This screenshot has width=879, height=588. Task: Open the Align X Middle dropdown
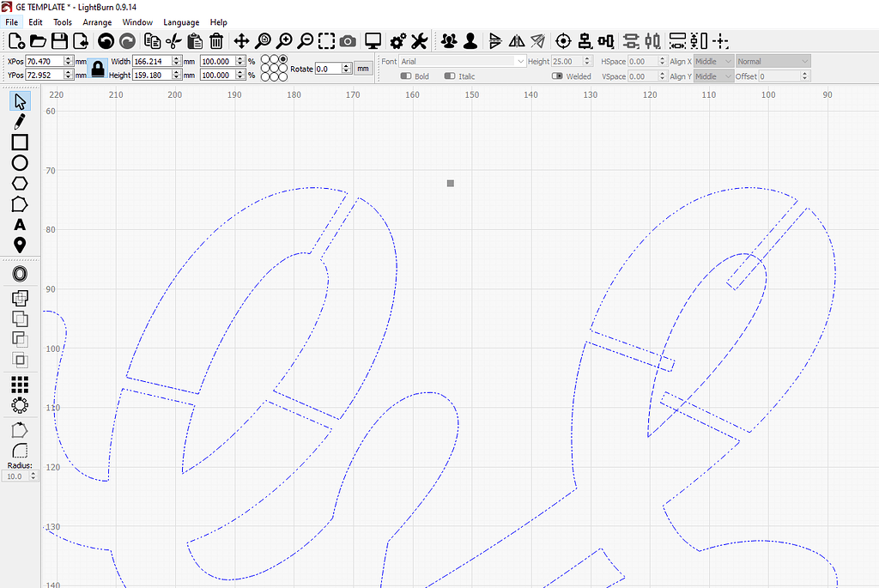[713, 61]
